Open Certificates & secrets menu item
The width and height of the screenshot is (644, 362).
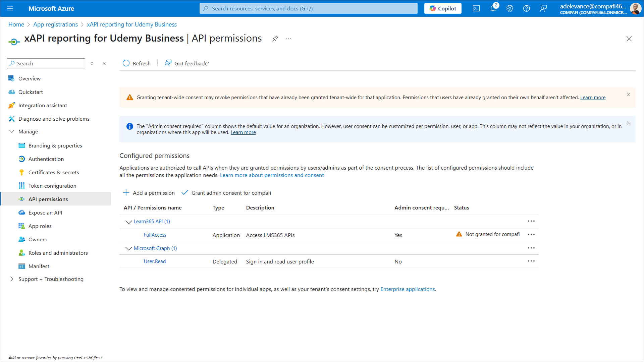click(54, 172)
